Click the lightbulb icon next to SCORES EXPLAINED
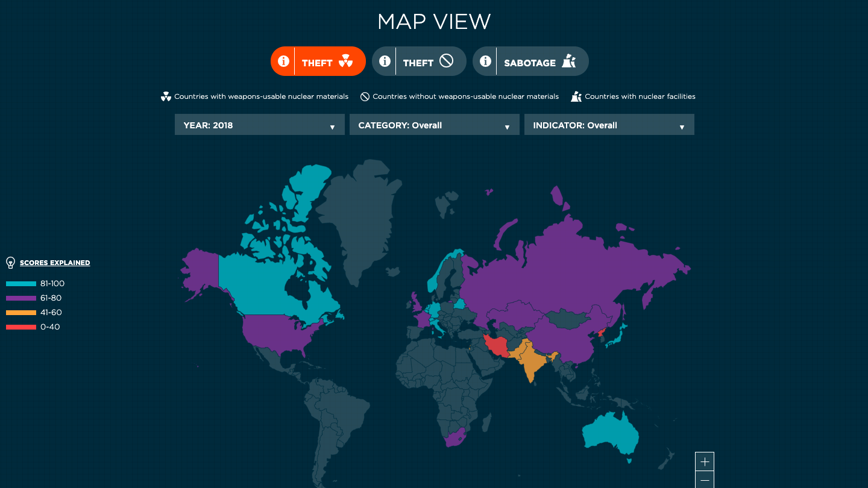 pos(10,262)
